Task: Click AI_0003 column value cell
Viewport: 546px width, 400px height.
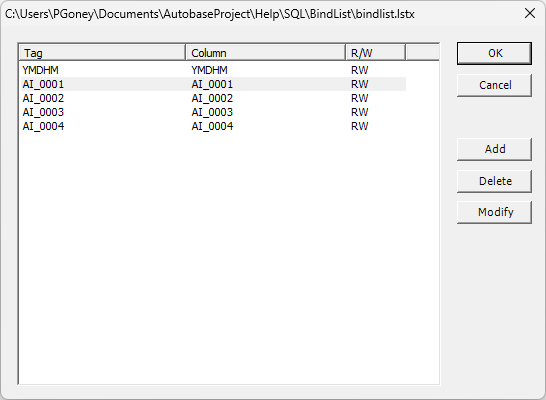Action: point(212,112)
